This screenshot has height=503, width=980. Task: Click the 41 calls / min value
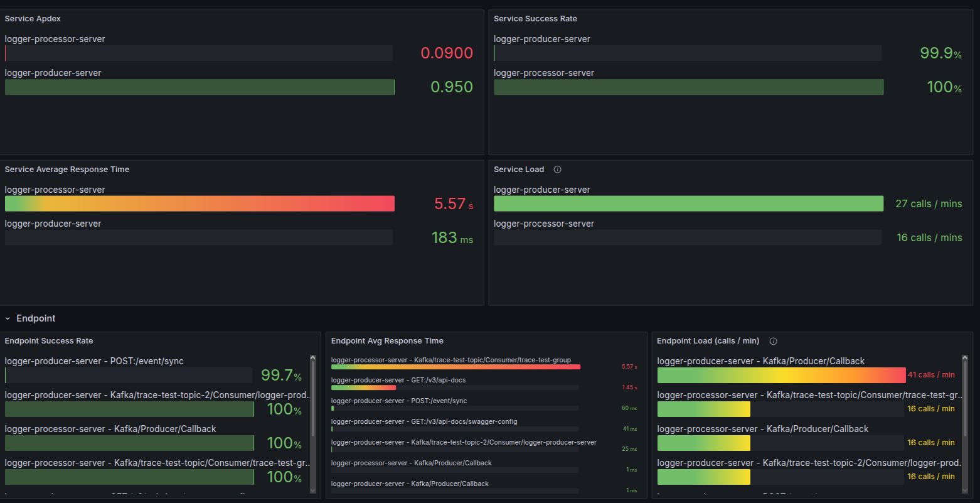pos(931,375)
